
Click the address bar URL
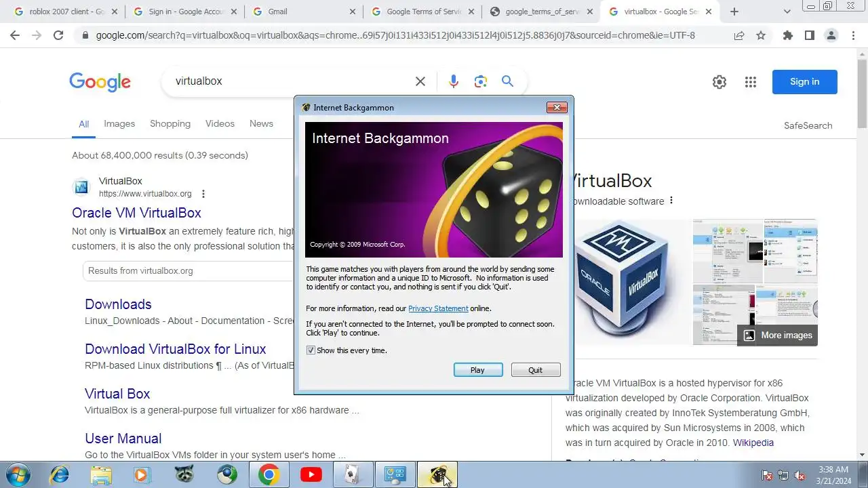point(395,35)
